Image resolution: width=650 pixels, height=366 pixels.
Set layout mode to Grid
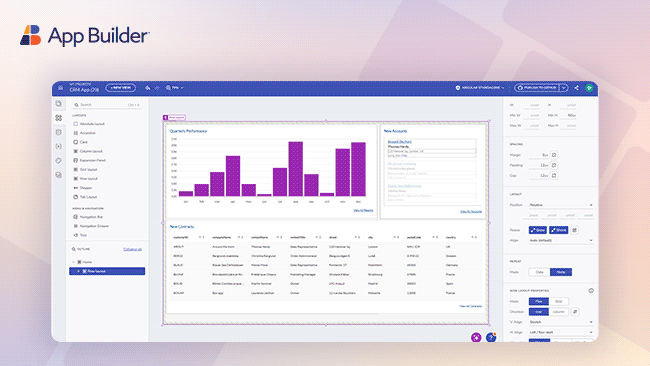click(558, 301)
